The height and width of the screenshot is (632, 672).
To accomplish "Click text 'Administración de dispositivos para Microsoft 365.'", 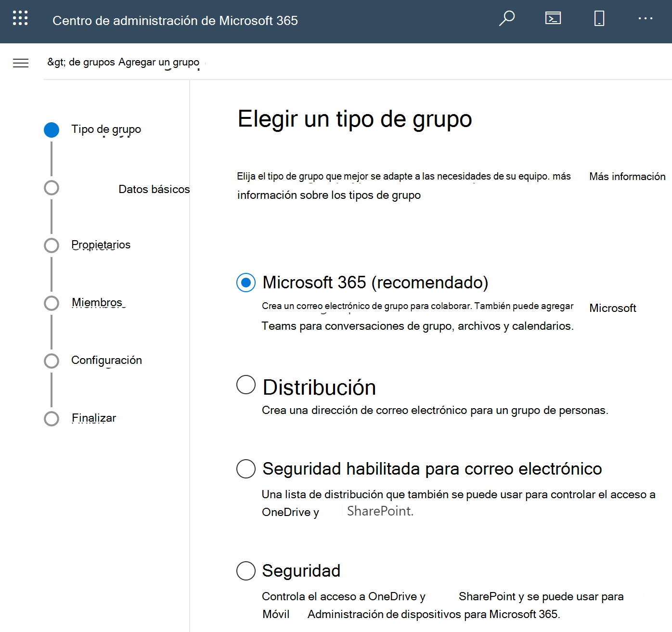I will pyautogui.click(x=434, y=614).
